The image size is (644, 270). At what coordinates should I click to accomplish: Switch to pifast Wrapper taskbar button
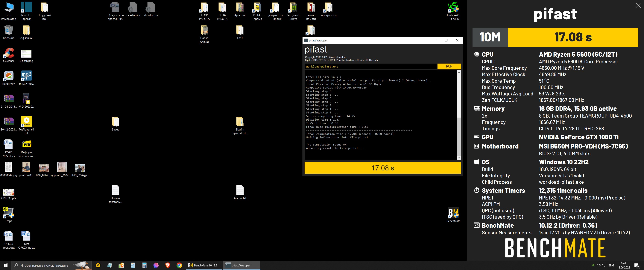tap(241, 265)
